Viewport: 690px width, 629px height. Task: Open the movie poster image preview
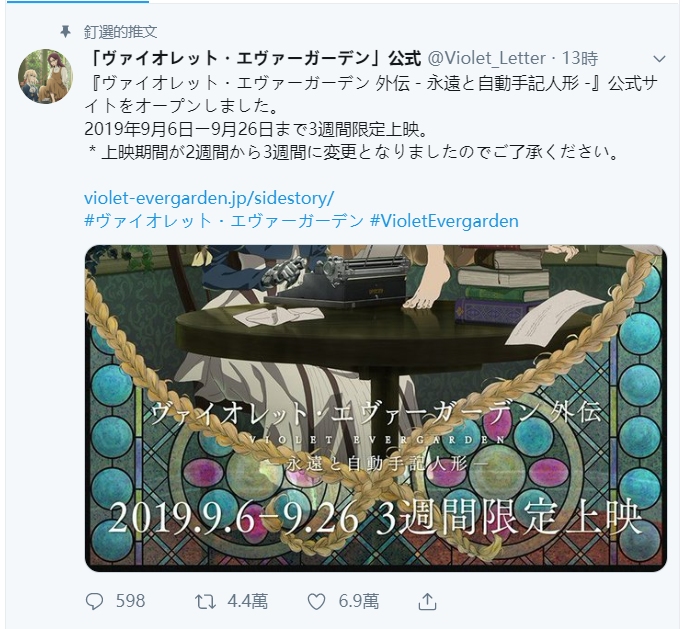(x=376, y=408)
